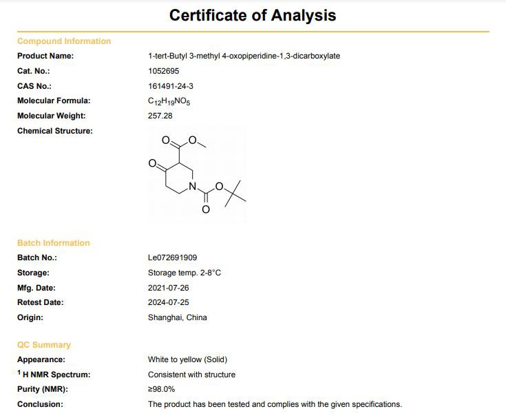506x420 pixels.
Task: Select formula C12H19NO5
Action: 169,101
